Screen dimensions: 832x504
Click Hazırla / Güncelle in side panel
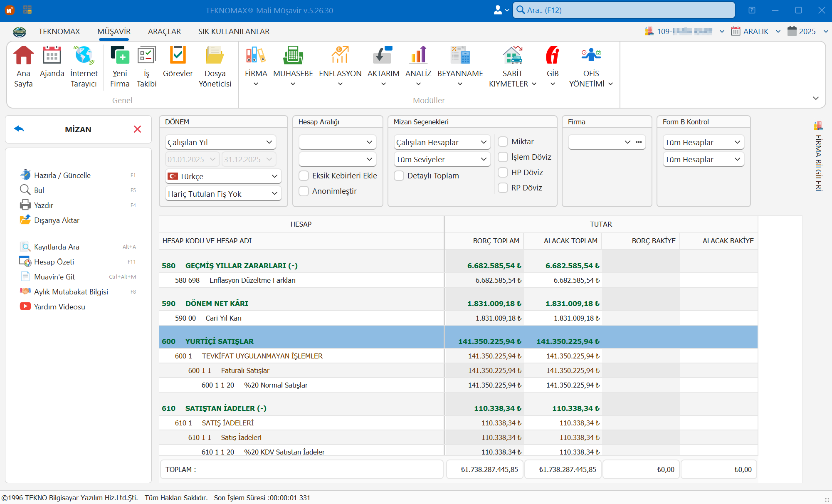[x=62, y=175]
